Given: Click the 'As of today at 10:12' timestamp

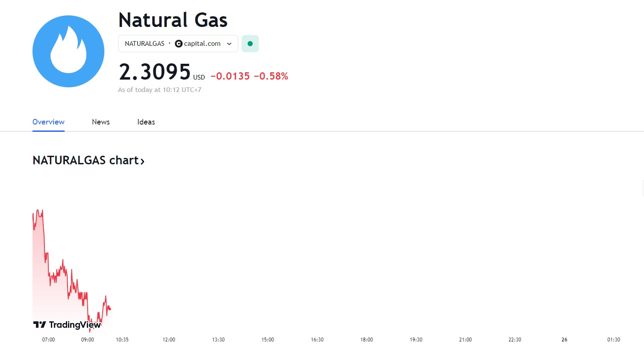Looking at the screenshot, I should 160,90.
